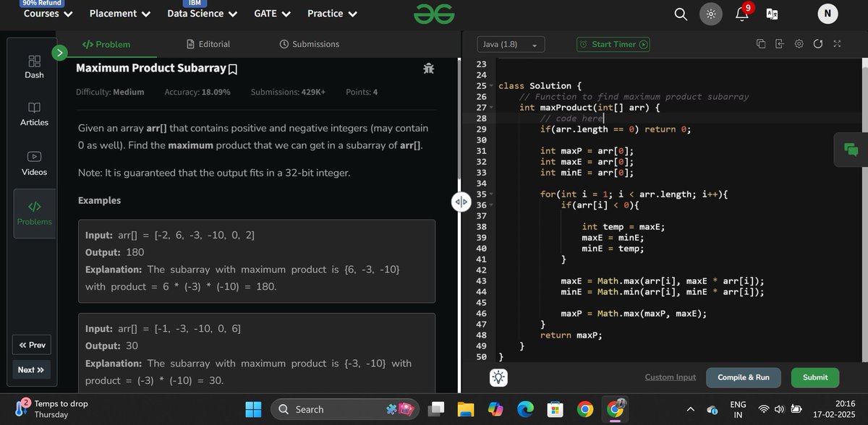Click the lightbulb hint icon below editor

coord(499,377)
